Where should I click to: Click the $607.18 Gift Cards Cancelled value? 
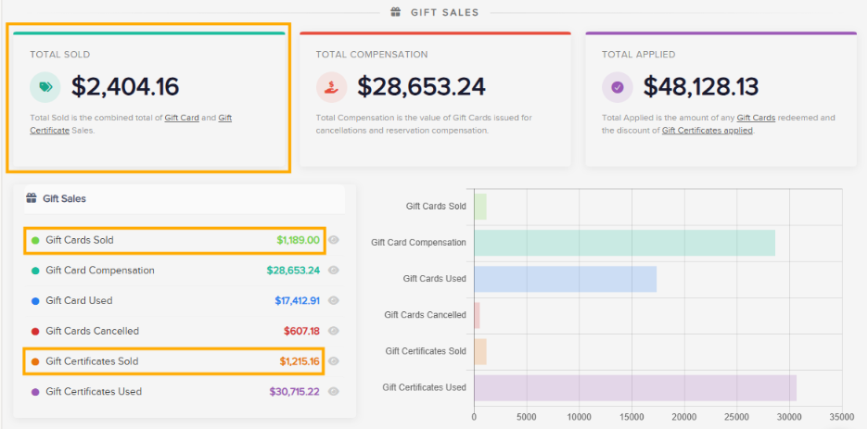click(301, 331)
